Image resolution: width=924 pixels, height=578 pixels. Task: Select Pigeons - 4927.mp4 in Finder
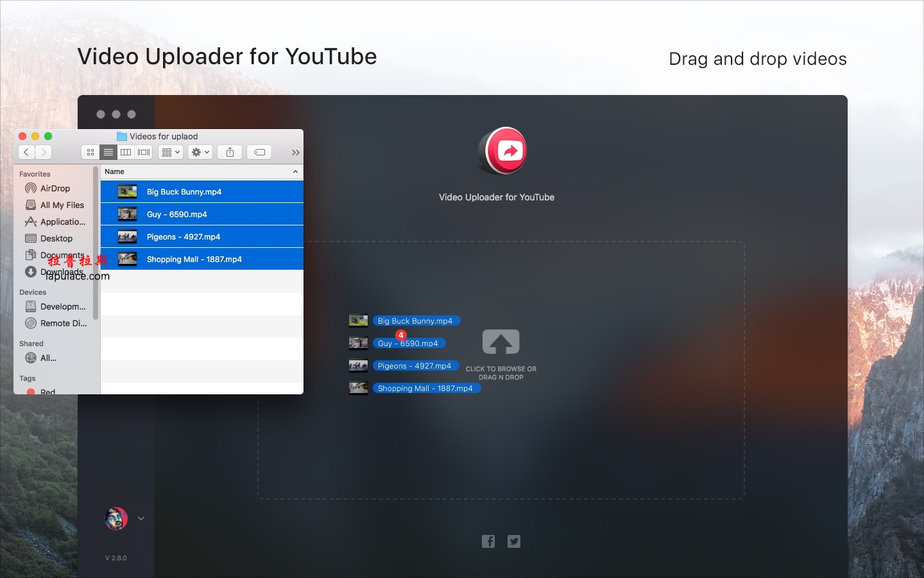click(x=201, y=237)
